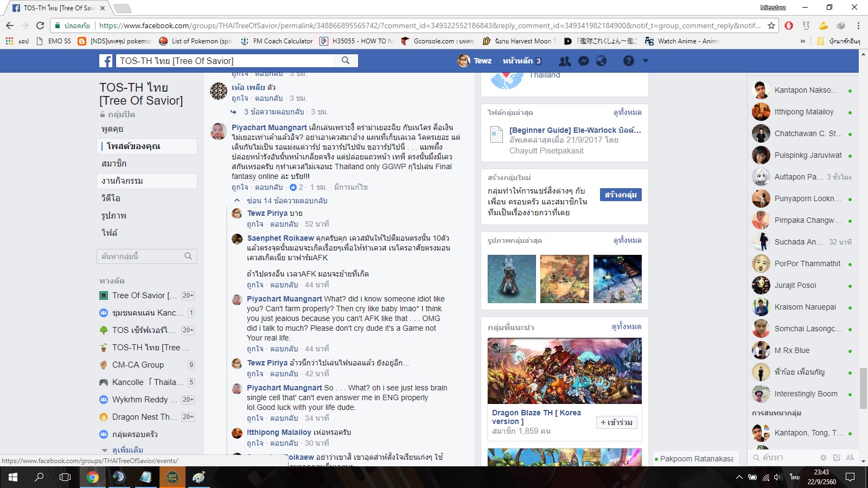The width and height of the screenshot is (868, 488).
Task: Open Beginner Guide Ele-Warlock file link
Action: 575,130
